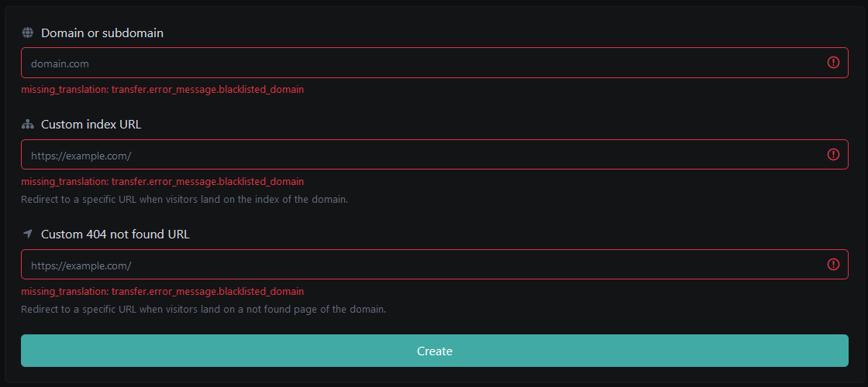The image size is (868, 387).
Task: Click the 'Domain or subdomain' label text
Action: 102,33
